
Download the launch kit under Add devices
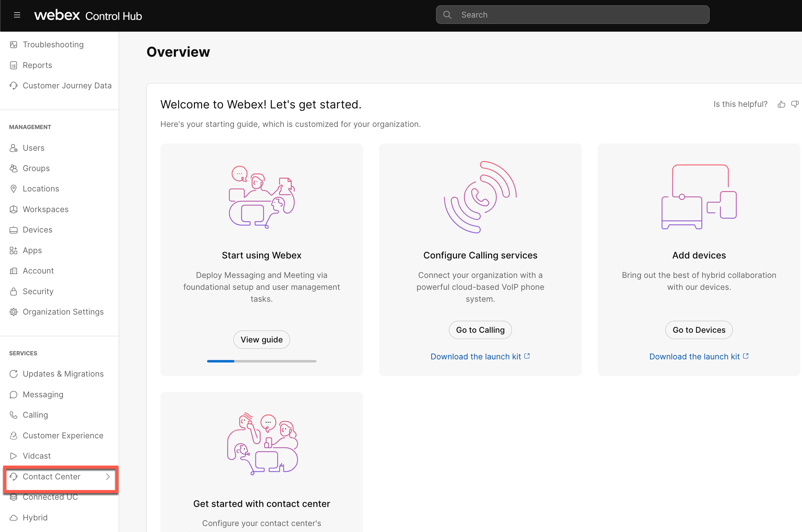point(699,356)
